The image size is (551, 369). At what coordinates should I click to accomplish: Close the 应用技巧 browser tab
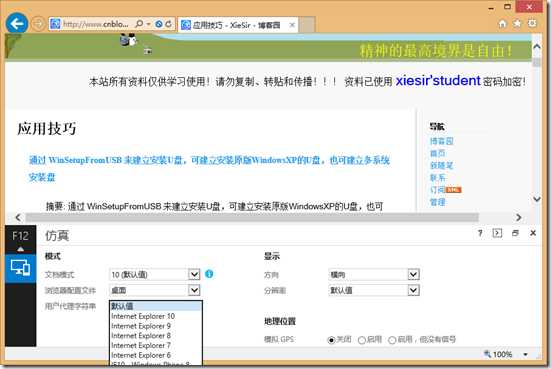(x=292, y=25)
